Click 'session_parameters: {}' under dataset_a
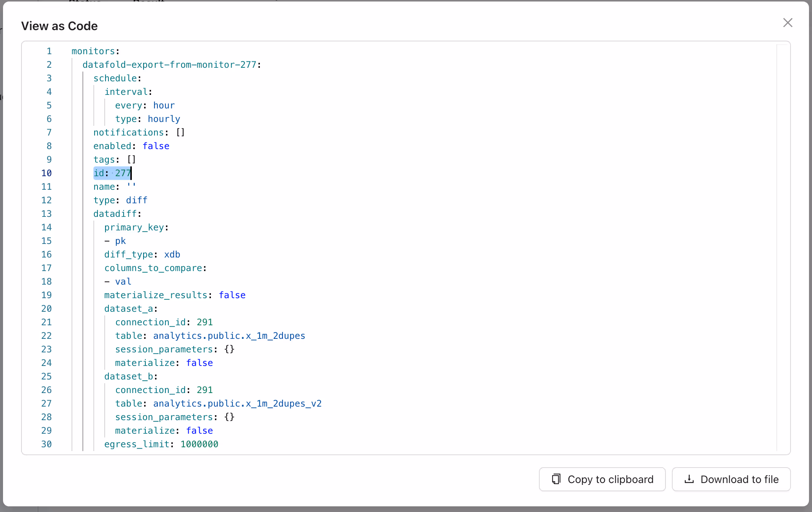Image resolution: width=812 pixels, height=512 pixels. (175, 349)
